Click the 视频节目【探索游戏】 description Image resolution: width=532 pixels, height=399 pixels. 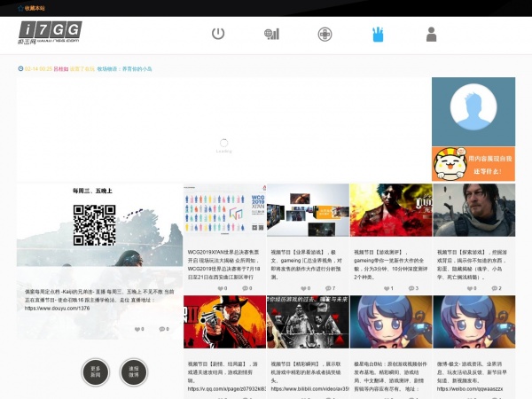point(472,264)
